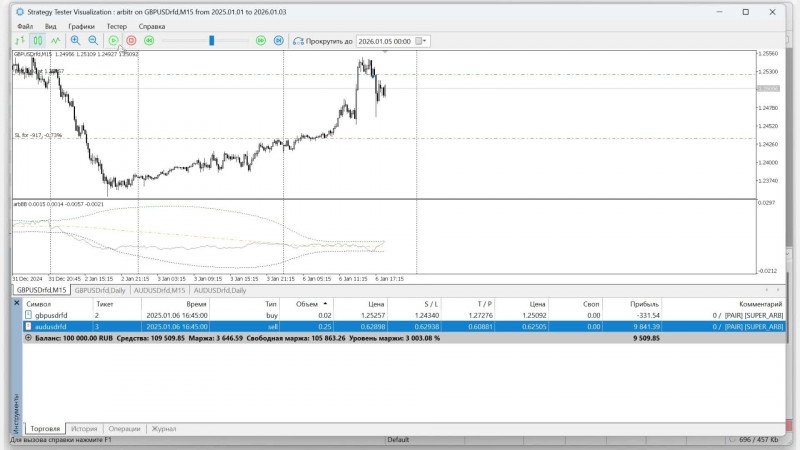Click the audusdrfd profit value 9 841.39
The width and height of the screenshot is (800, 450).
[x=645, y=327]
